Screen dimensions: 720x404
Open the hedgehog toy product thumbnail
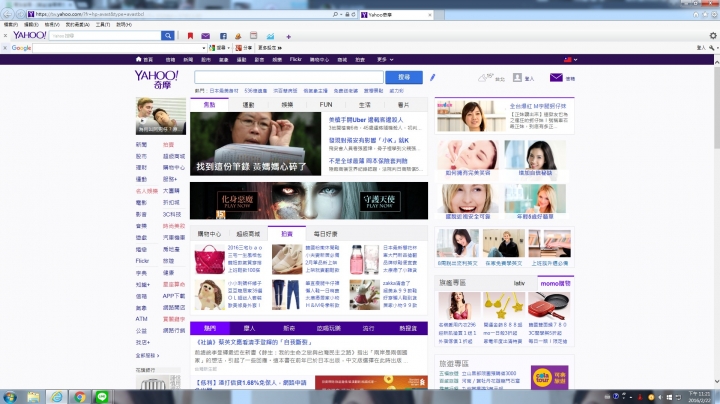pyautogui.click(x=209, y=295)
